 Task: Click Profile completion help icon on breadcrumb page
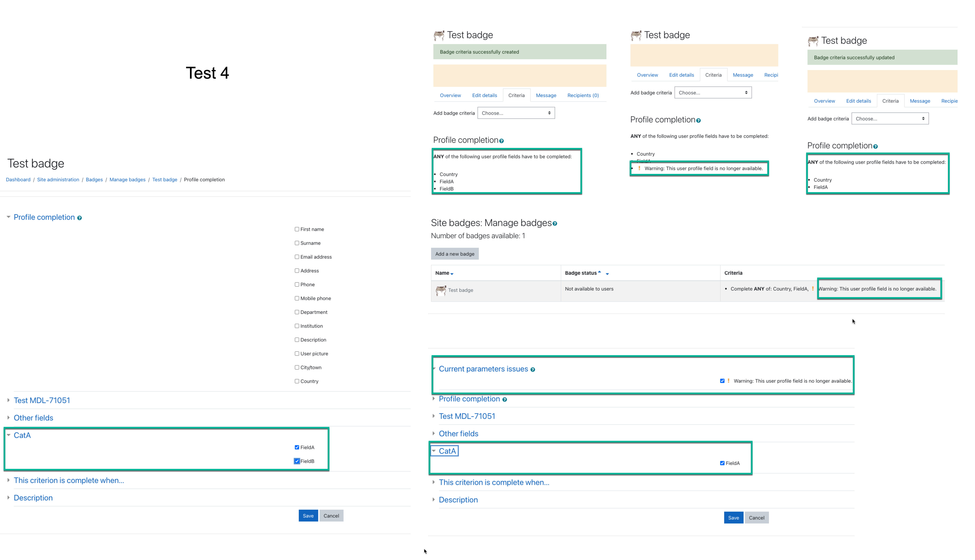[80, 218]
